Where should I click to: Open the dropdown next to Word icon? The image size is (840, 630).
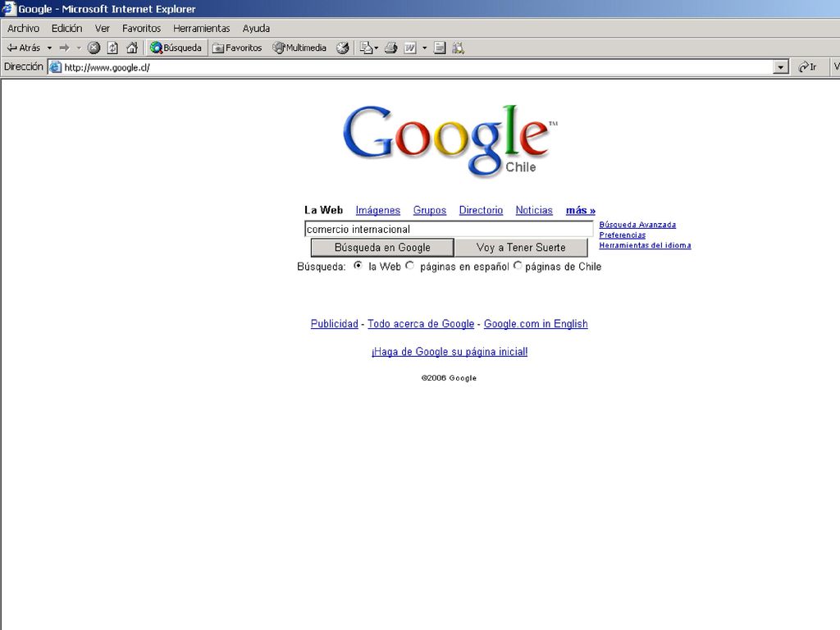424,48
